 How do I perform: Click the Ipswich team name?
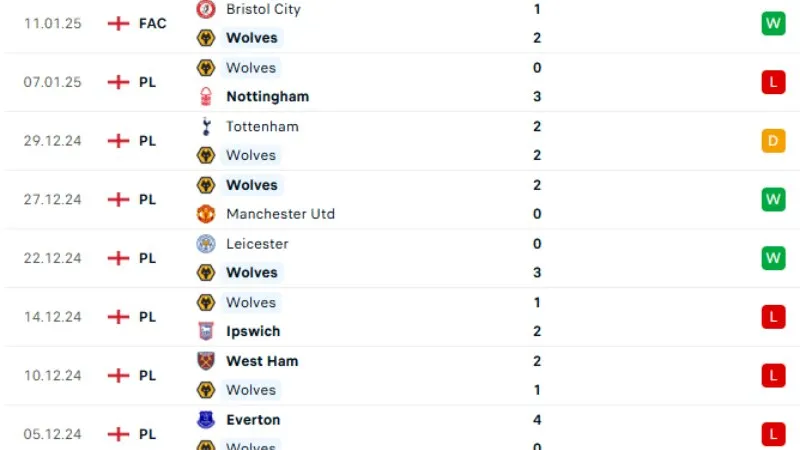[x=253, y=331]
